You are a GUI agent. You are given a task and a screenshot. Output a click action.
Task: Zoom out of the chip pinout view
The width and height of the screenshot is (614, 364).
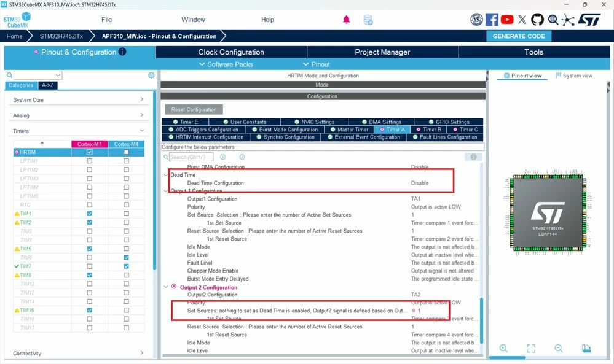coord(559,349)
